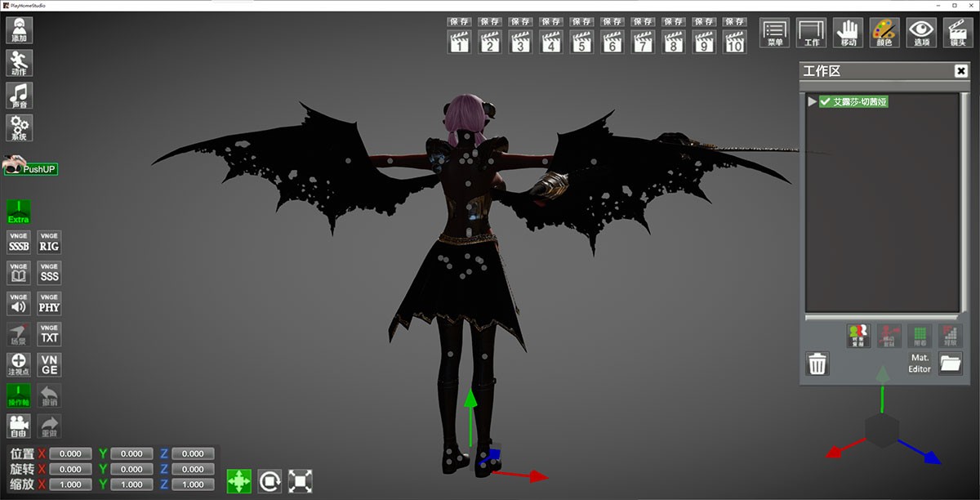Image resolution: width=980 pixels, height=500 pixels.
Task: Toggle the checkbox beside 艾露莎·切茜娅
Action: (825, 102)
